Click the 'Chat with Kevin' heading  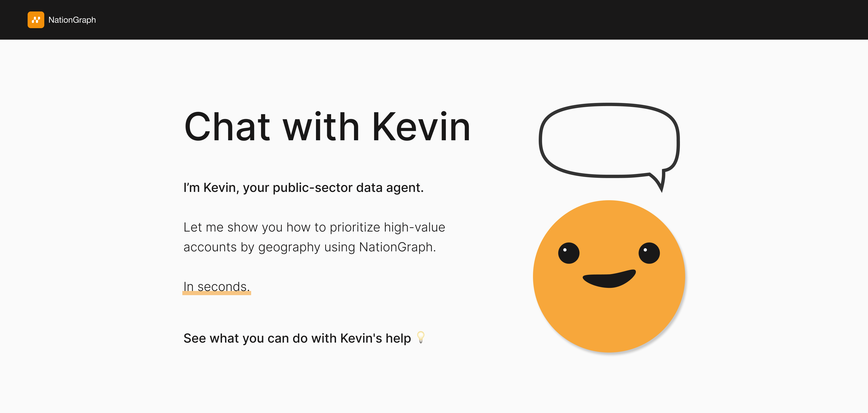(x=327, y=127)
